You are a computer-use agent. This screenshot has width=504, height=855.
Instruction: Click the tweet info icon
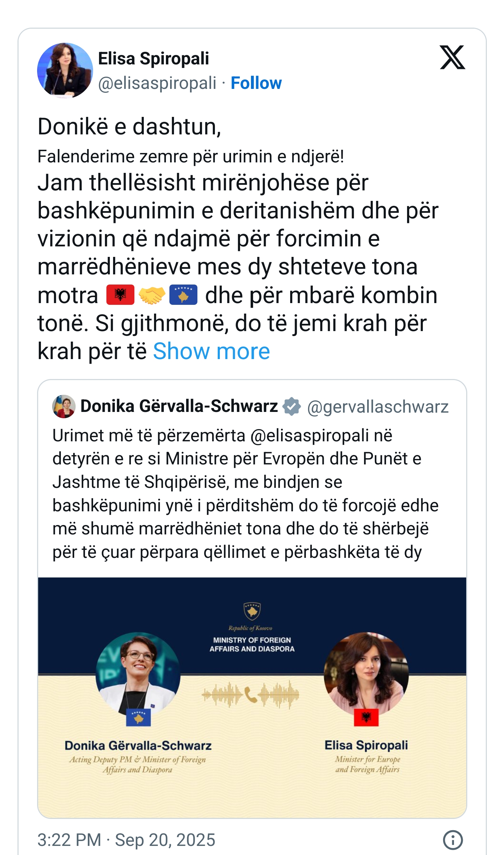coord(453,840)
